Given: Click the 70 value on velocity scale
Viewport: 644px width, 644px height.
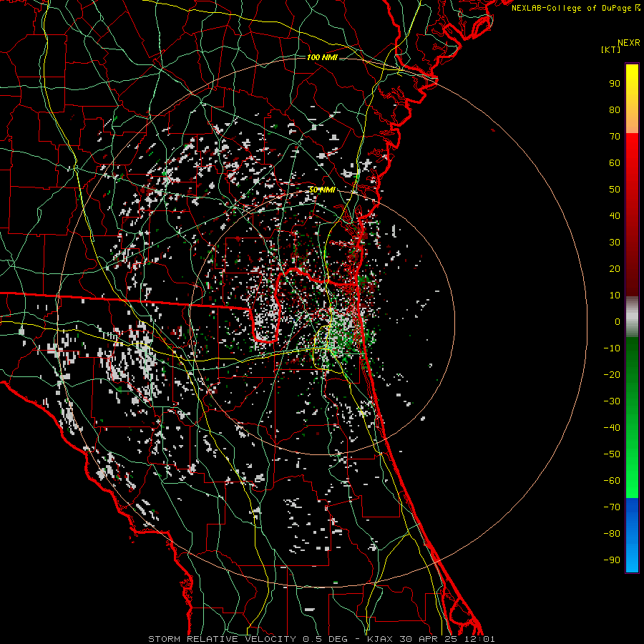Looking at the screenshot, I should 615,137.
